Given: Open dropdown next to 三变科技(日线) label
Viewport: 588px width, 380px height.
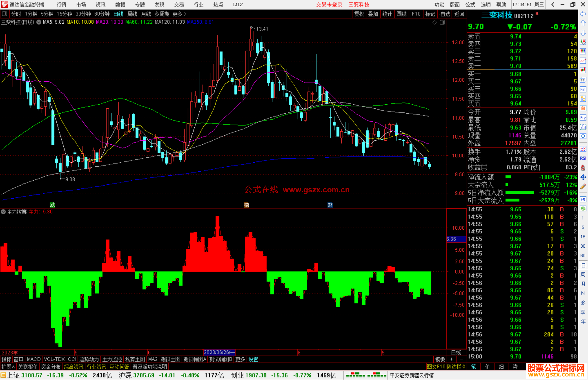Looking at the screenshot, I should click(39, 22).
